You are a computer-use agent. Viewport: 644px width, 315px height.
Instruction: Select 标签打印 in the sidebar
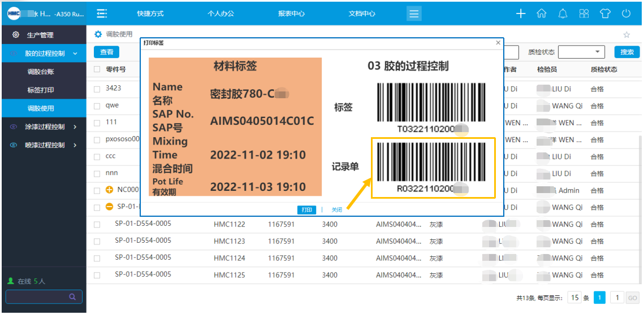[x=41, y=90]
